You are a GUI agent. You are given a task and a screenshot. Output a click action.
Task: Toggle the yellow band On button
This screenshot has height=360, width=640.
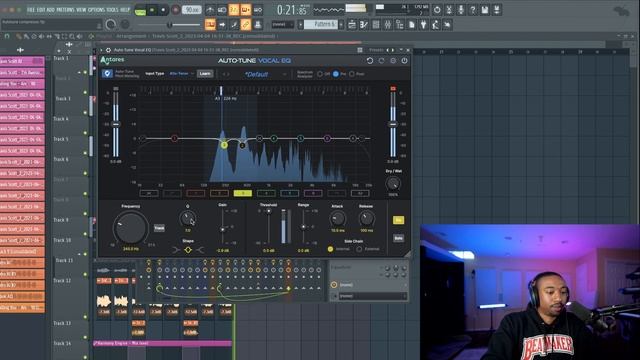(x=398, y=220)
